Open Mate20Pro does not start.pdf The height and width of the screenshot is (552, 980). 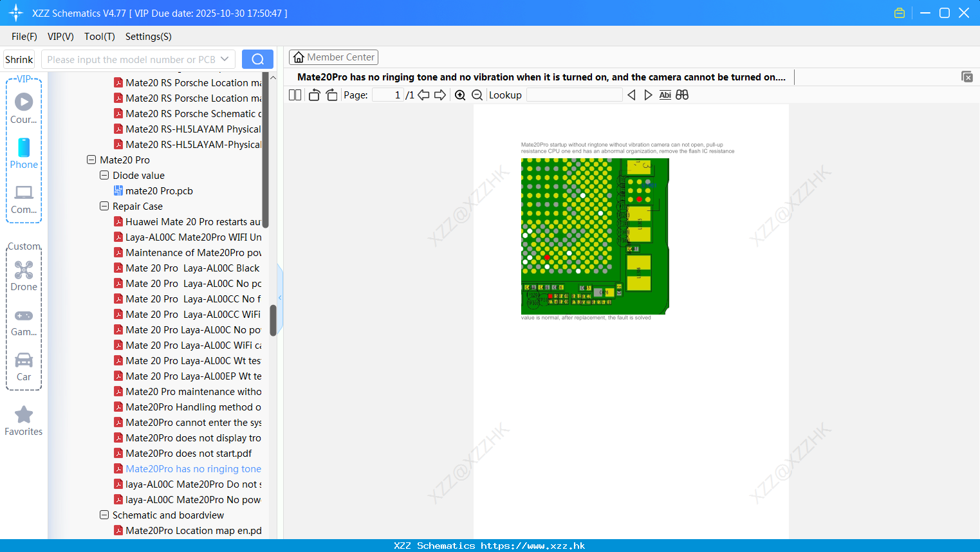pyautogui.click(x=189, y=453)
